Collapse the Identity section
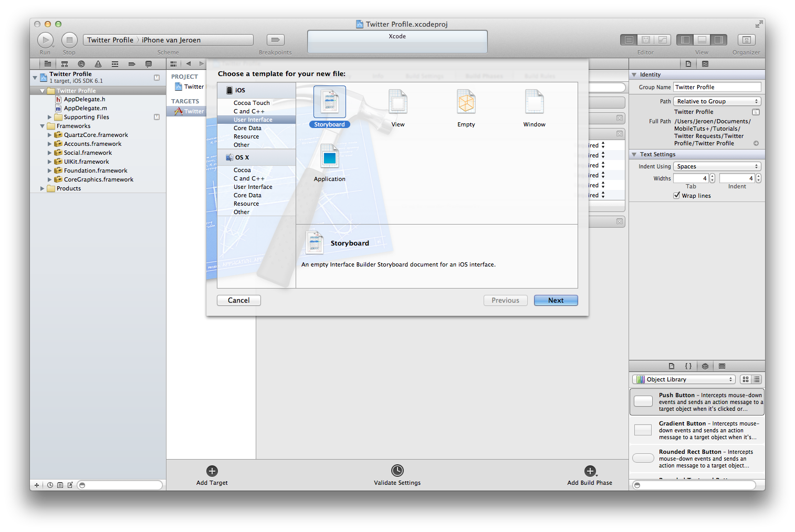This screenshot has width=795, height=532. [x=634, y=75]
